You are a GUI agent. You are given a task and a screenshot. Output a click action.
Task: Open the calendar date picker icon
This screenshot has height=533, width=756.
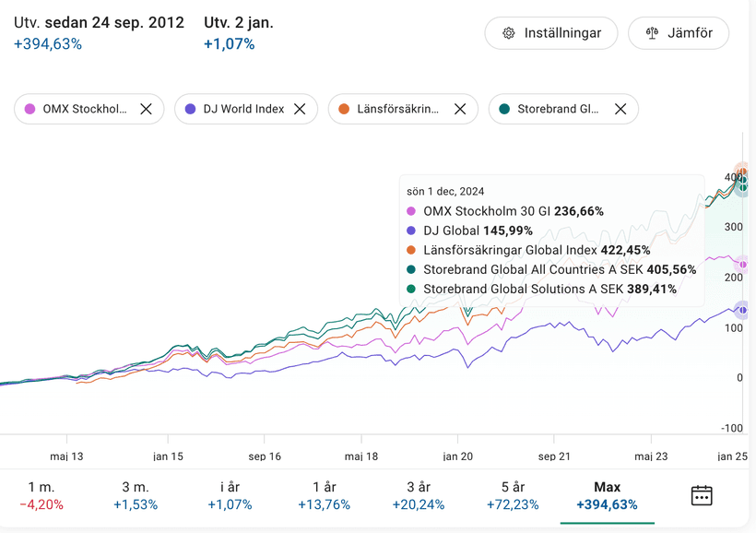coord(701,495)
